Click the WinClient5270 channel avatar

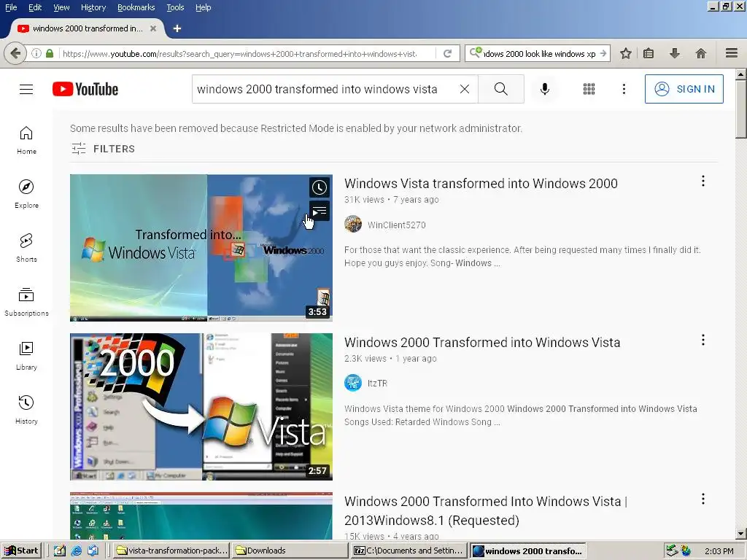coord(353,225)
